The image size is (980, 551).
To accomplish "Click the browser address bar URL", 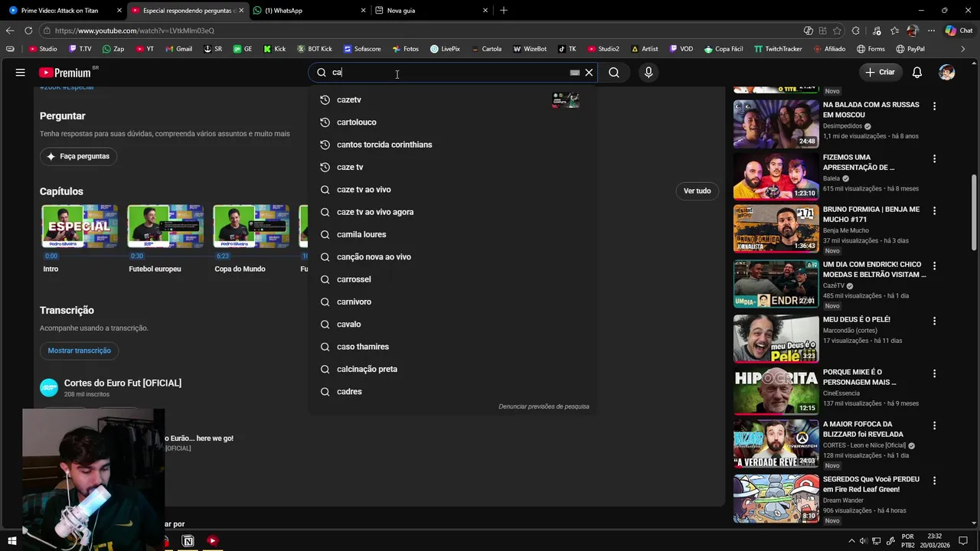I will (135, 31).
